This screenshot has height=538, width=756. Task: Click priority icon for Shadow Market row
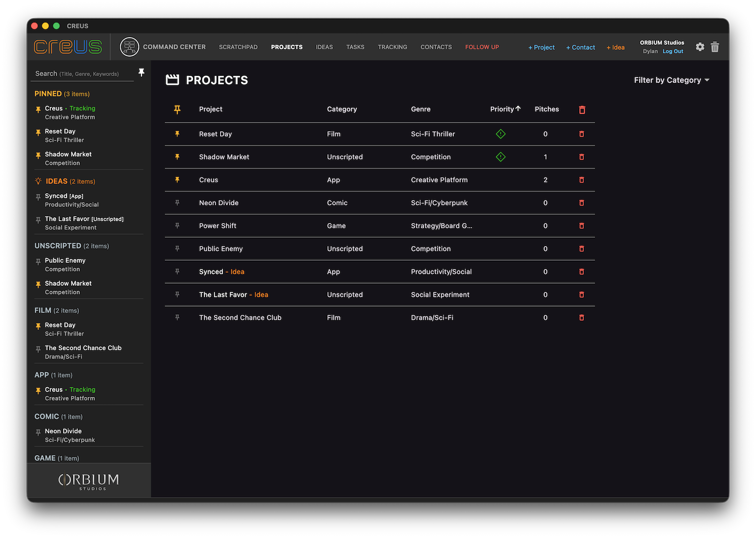[x=501, y=157]
